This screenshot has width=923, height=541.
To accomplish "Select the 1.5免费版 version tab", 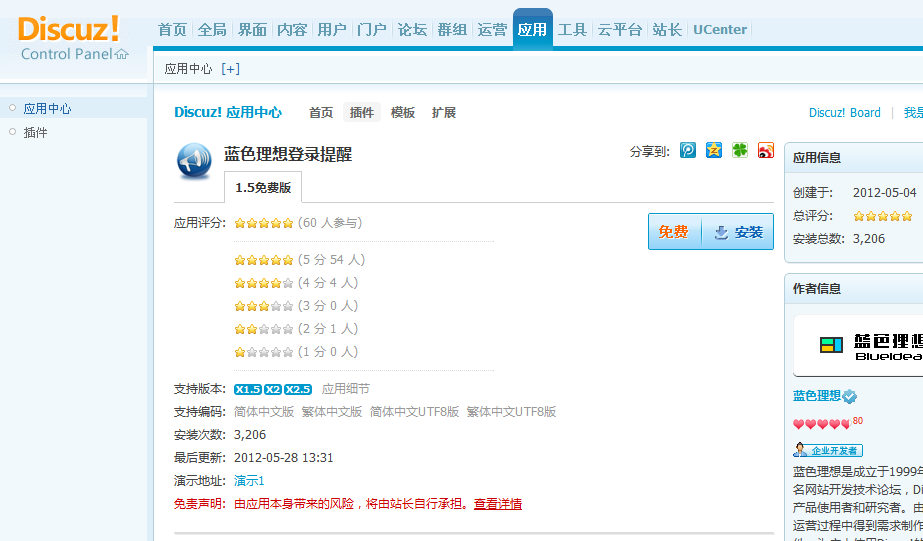I will [x=263, y=187].
